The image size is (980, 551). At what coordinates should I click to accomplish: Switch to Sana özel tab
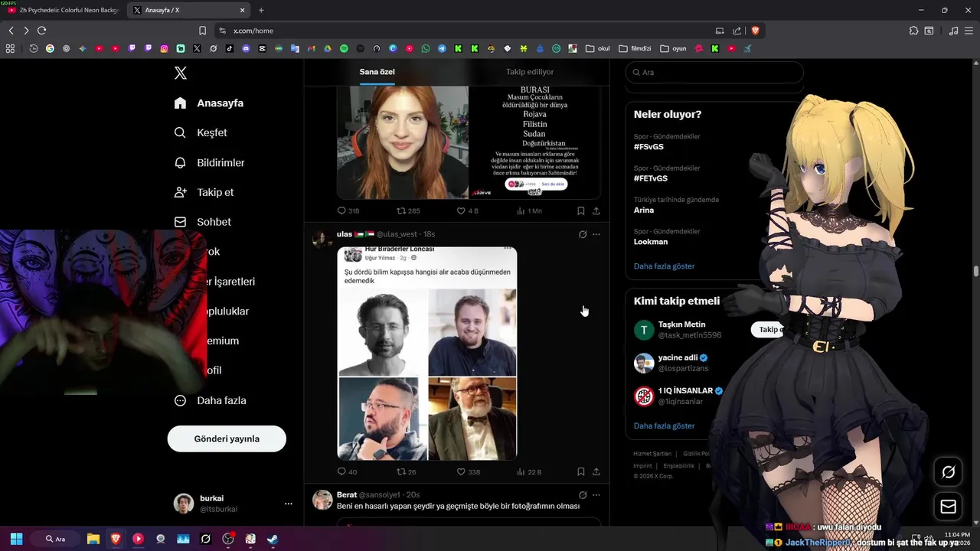coord(377,72)
